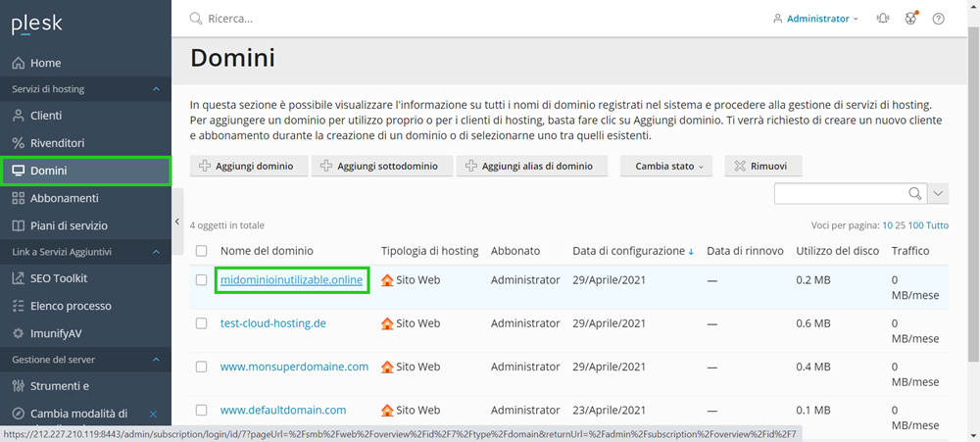Show 25 entries per page
The width and height of the screenshot is (980, 442).
tap(901, 225)
